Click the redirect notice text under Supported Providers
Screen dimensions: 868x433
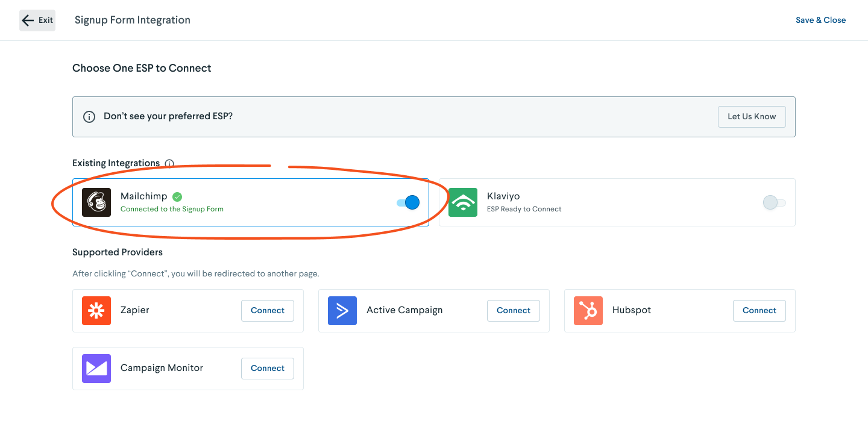196,273
